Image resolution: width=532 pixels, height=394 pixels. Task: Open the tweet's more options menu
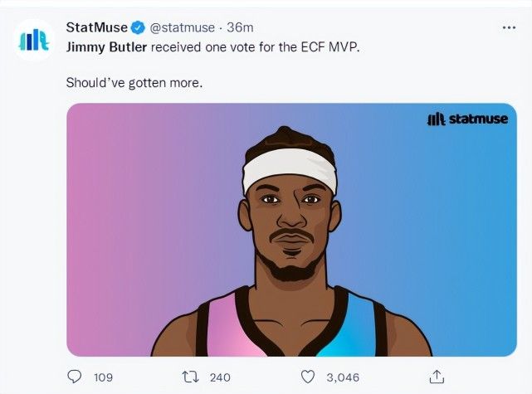point(509,27)
